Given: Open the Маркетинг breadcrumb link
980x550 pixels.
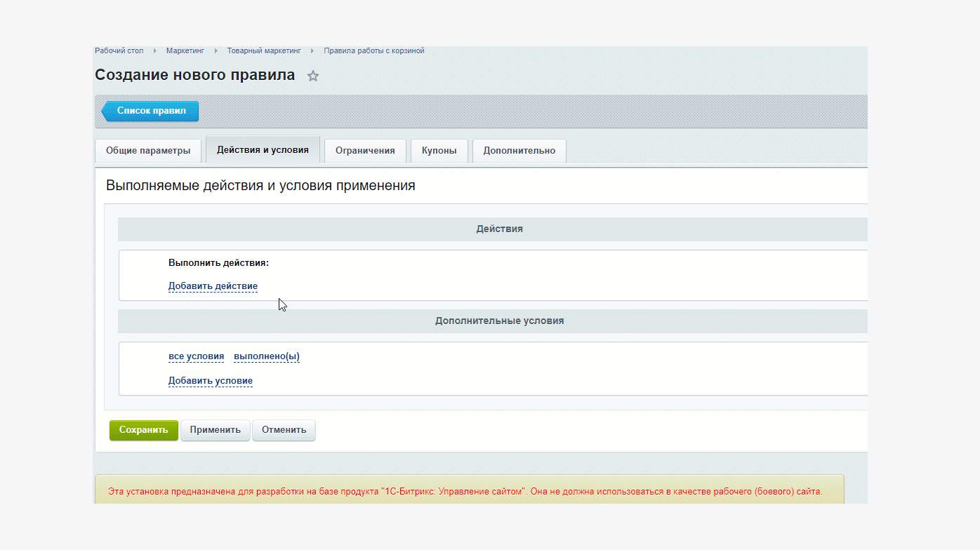Looking at the screenshot, I should (185, 51).
